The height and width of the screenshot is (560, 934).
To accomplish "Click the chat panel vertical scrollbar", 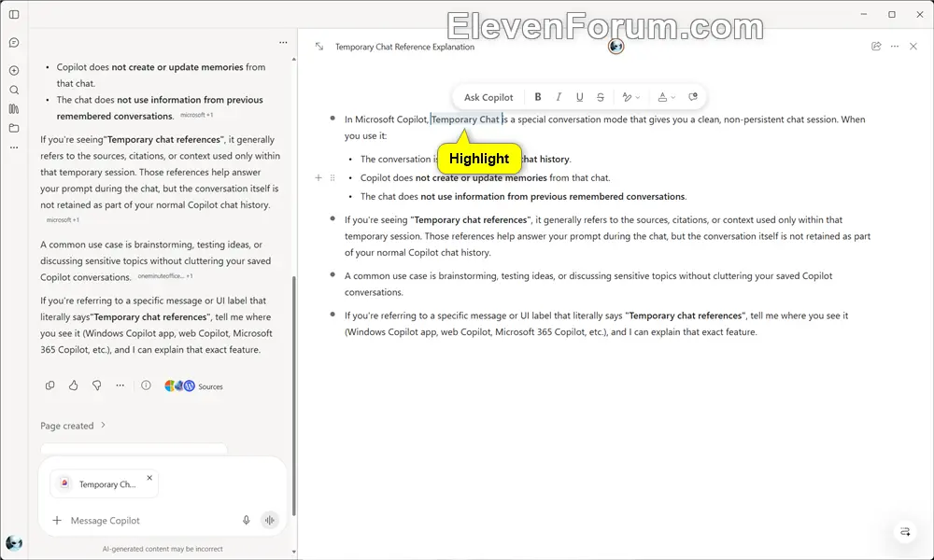I will point(293,396).
